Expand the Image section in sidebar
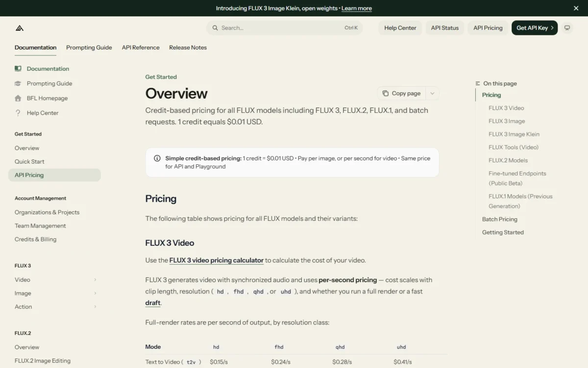The height and width of the screenshot is (368, 588). click(95, 293)
